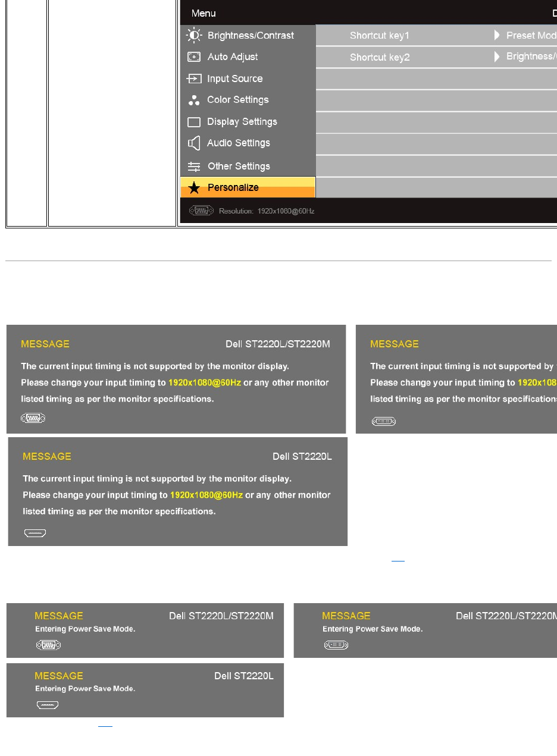Click the Input Source arrow icon
Viewport: 557px width, 756px height.
(x=194, y=79)
